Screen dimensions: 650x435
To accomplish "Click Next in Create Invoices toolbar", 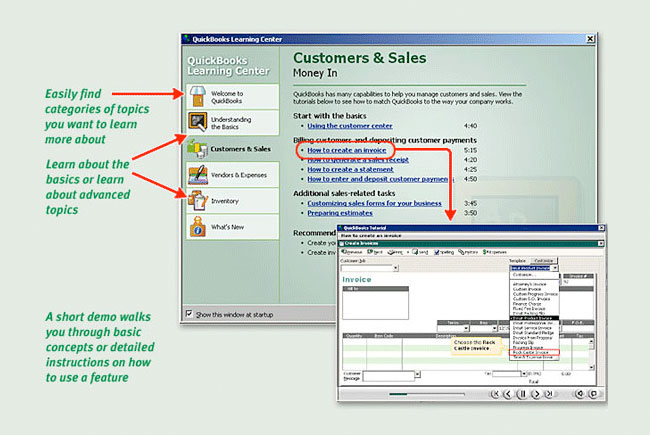I will click(375, 252).
